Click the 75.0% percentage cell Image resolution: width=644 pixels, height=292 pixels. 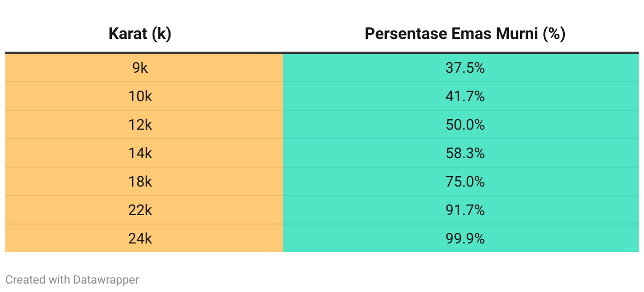click(x=461, y=182)
